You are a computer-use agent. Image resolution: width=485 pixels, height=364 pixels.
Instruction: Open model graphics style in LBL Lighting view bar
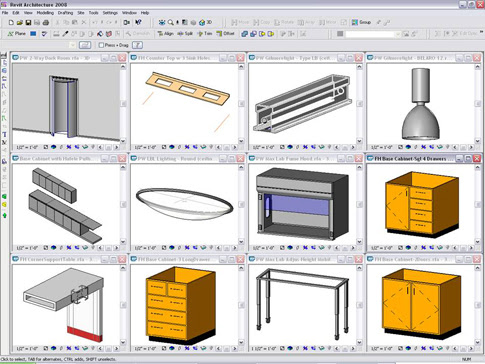point(172,248)
